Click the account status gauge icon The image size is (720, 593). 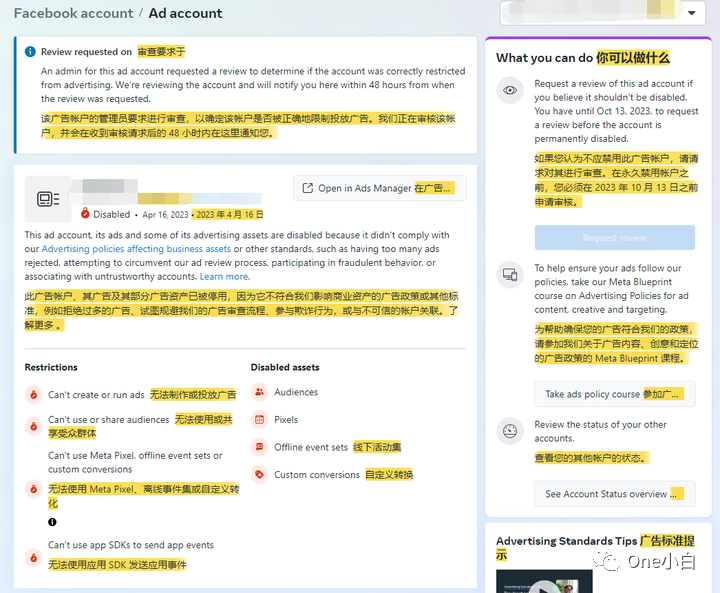coord(510,431)
